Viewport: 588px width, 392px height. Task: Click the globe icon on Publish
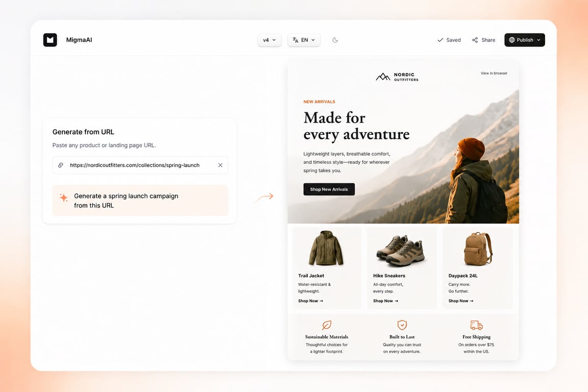pos(512,40)
